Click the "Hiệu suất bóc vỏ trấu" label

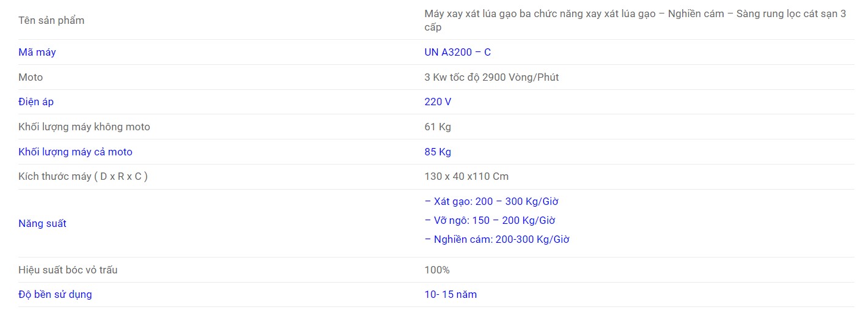pyautogui.click(x=68, y=270)
